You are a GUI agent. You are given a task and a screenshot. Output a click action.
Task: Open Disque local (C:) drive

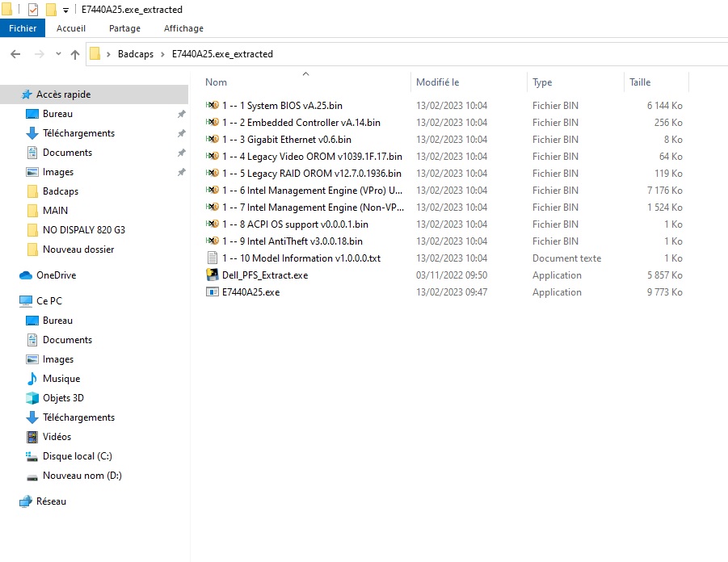click(77, 457)
